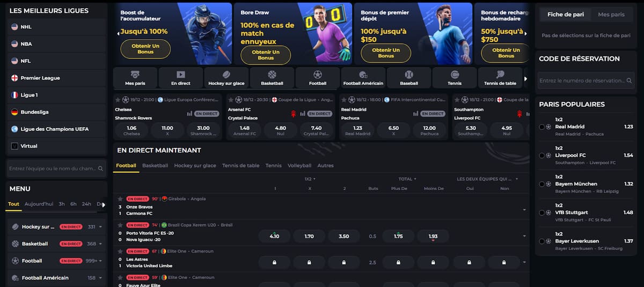This screenshot has width=644, height=287.
Task: Click the Tennis de table paddle icon
Action: click(500, 75)
